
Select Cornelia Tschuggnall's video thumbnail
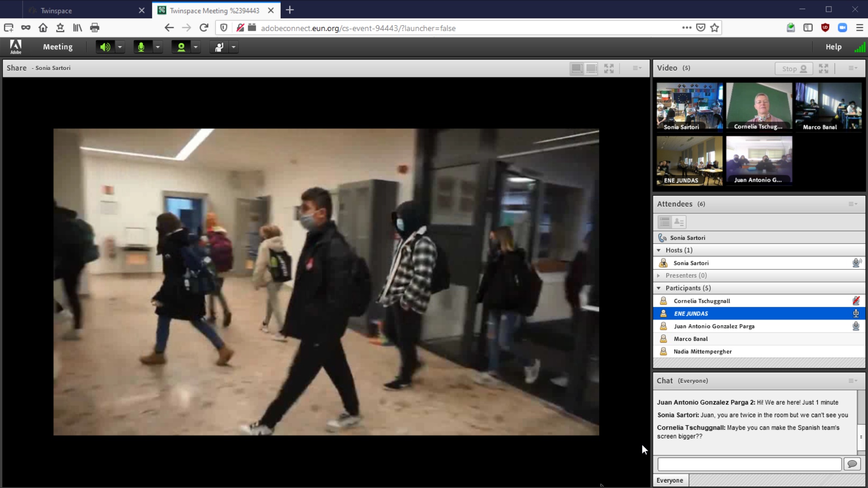pos(759,107)
